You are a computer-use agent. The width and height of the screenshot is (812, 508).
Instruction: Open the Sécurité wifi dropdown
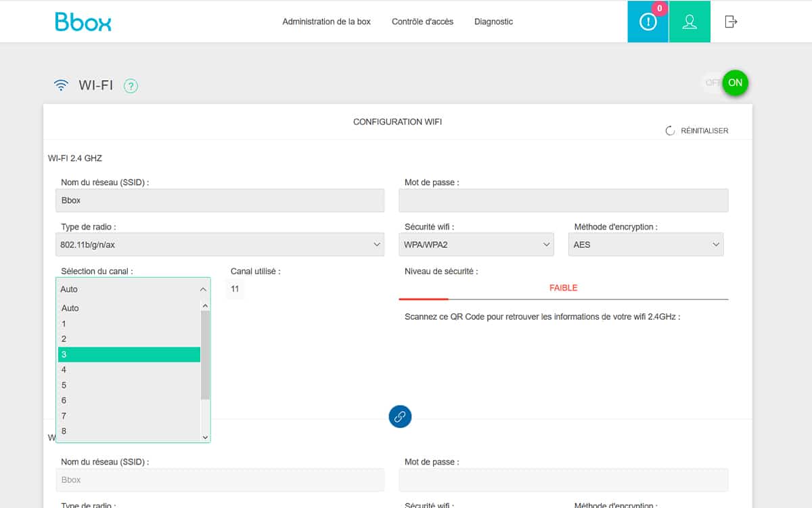(476, 245)
